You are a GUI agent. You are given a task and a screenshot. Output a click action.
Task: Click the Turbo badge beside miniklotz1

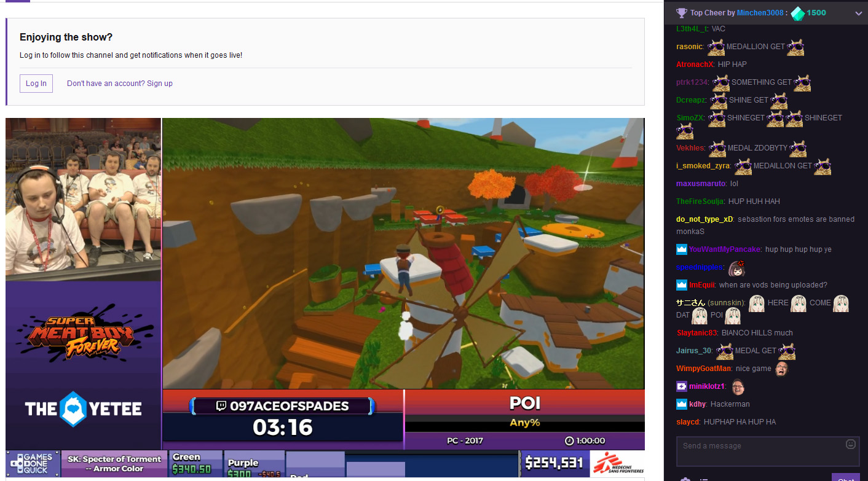coord(681,386)
